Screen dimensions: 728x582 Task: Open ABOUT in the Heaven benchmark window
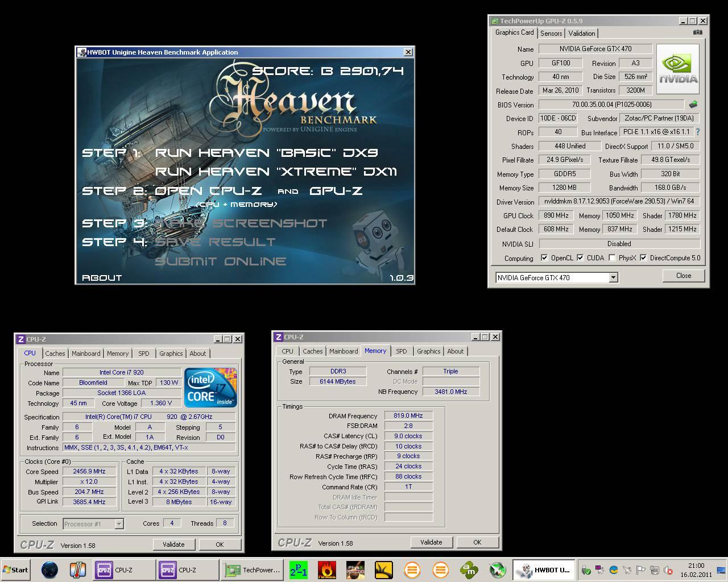pyautogui.click(x=102, y=278)
